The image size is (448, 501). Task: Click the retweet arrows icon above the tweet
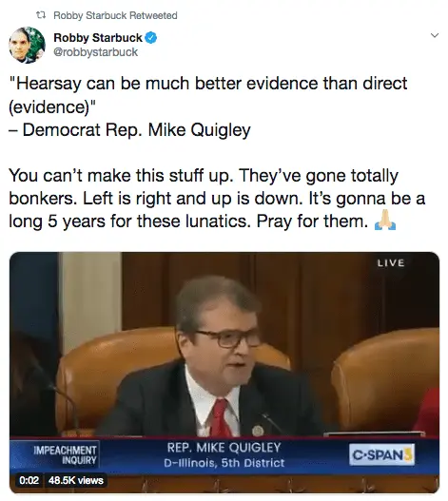click(41, 15)
